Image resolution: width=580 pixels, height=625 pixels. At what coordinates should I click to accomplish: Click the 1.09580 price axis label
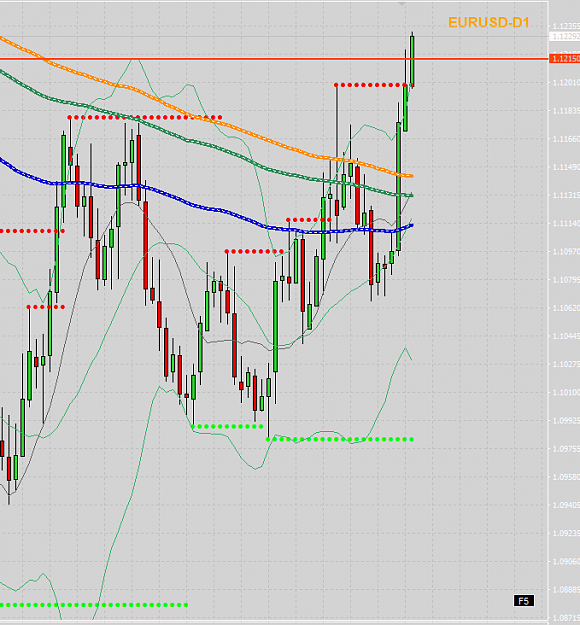coord(566,477)
